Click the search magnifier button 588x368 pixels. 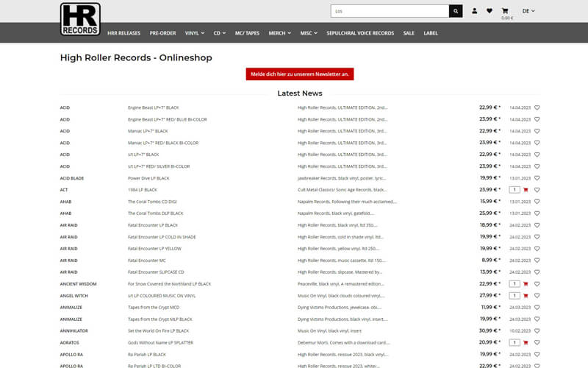[456, 11]
